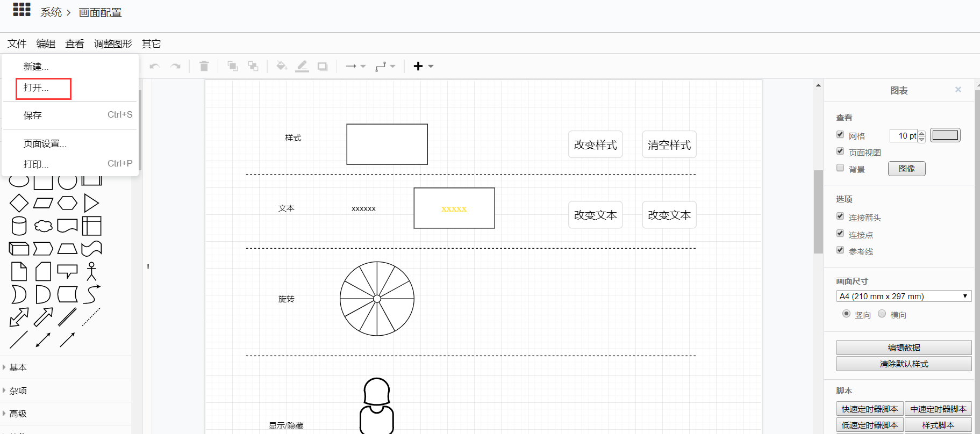Click the grid color swatch
980x434 pixels.
(945, 135)
